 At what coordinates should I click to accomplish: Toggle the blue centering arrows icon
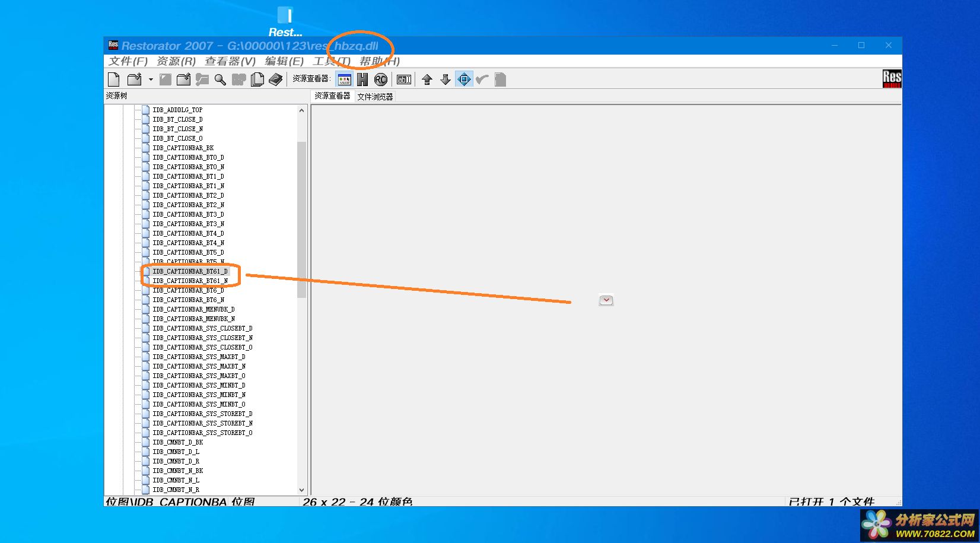click(x=464, y=80)
